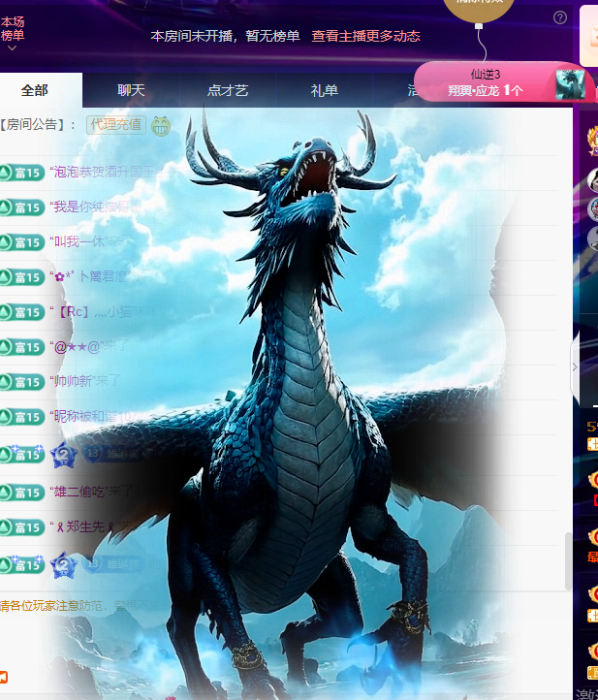The image size is (598, 700).
Task: Click the chat list vertical scrollbar
Action: point(568,561)
